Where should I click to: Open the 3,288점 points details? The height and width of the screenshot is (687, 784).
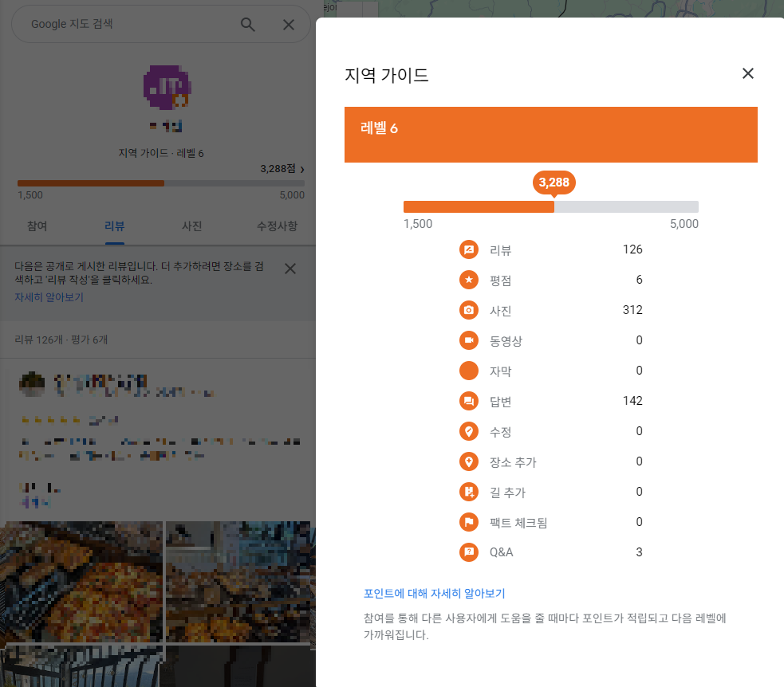pyautogui.click(x=282, y=169)
